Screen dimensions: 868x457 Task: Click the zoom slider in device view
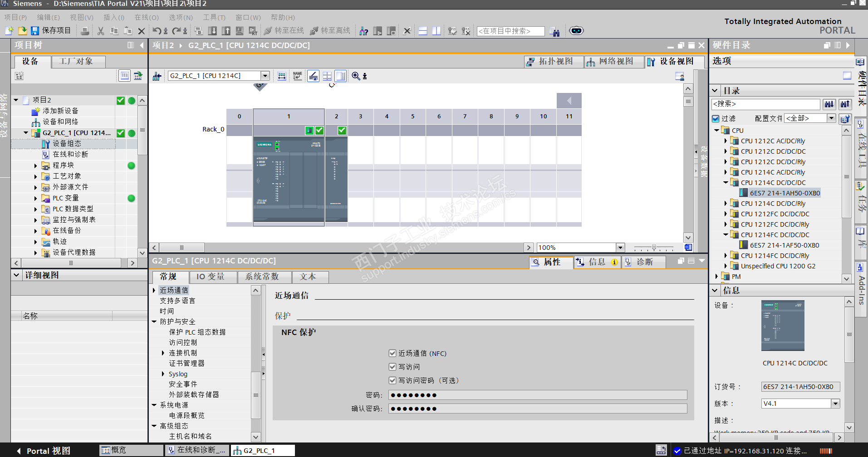[654, 248]
